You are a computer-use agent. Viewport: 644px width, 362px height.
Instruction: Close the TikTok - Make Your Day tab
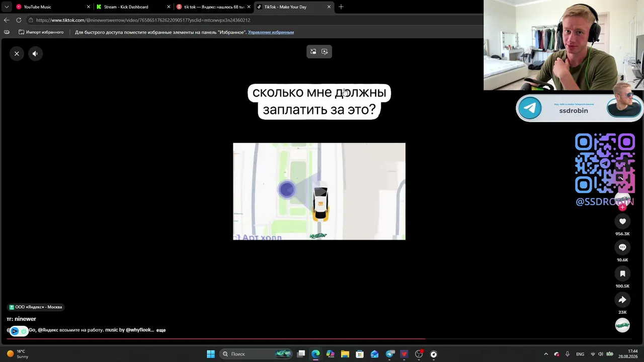pos(329,7)
